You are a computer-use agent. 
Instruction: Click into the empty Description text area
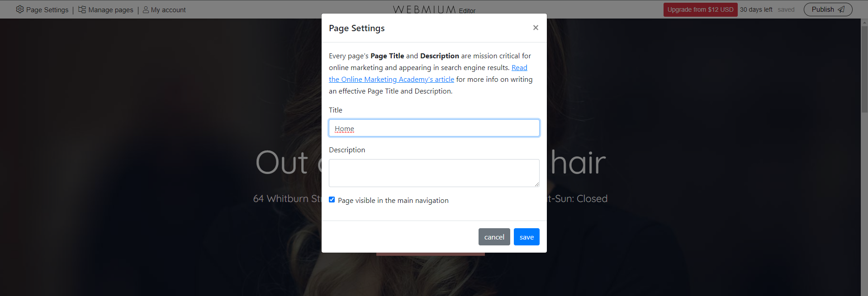coord(433,173)
